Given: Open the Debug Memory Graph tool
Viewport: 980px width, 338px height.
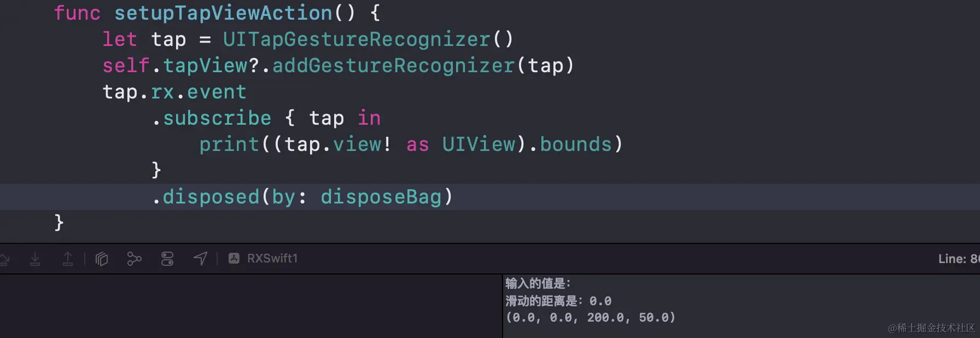Looking at the screenshot, I should [134, 259].
